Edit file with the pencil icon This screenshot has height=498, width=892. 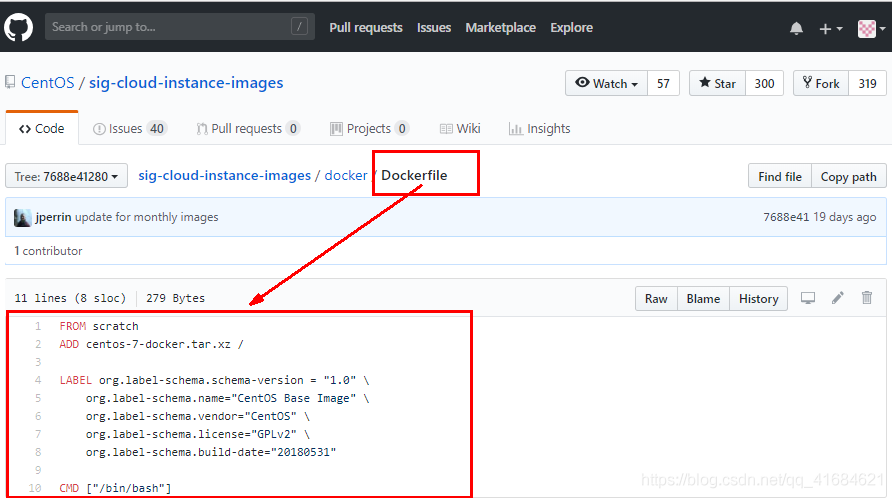[x=837, y=298]
